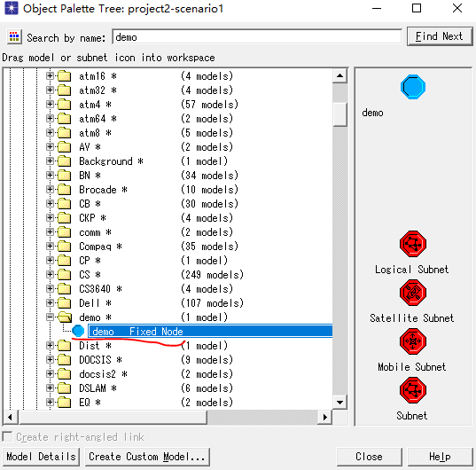This screenshot has height=470, width=476.
Task: Focus the Search by name field
Action: 257,37
